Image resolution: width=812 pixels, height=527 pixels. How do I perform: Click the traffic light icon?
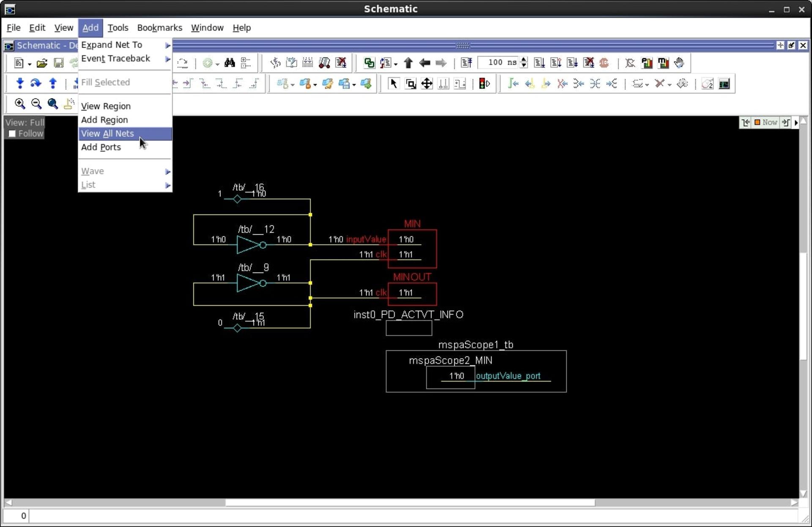coord(484,84)
